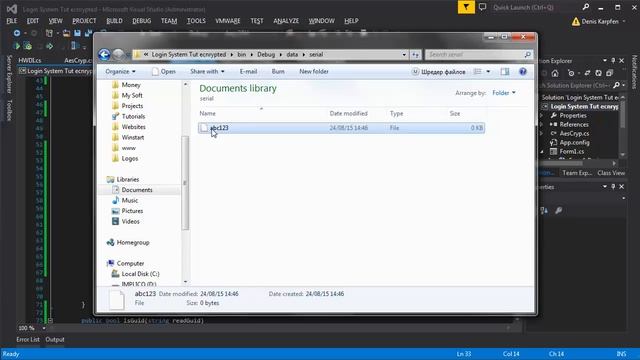This screenshot has height=360, width=640.
Task: Expand the Properties node in Solution Explorer
Action: (541, 116)
